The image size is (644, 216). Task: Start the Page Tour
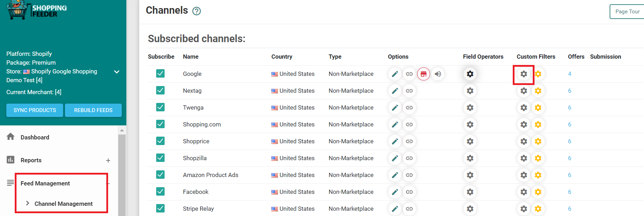point(627,12)
